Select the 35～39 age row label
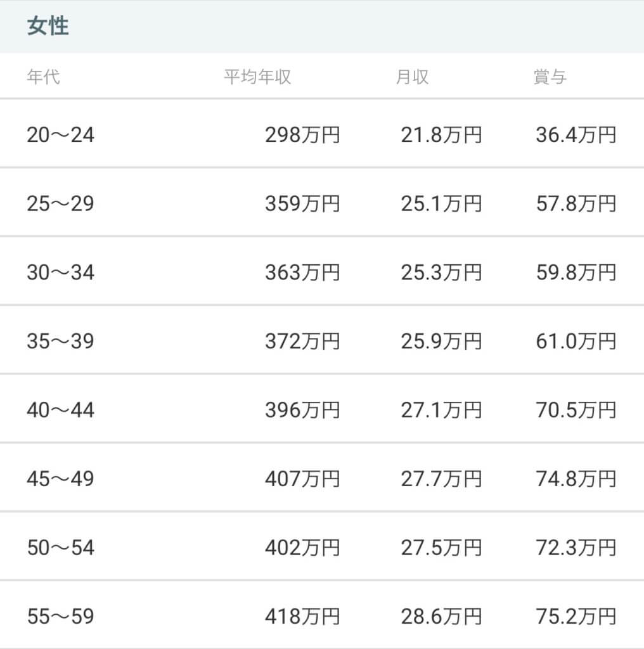The image size is (644, 649). pos(60,341)
